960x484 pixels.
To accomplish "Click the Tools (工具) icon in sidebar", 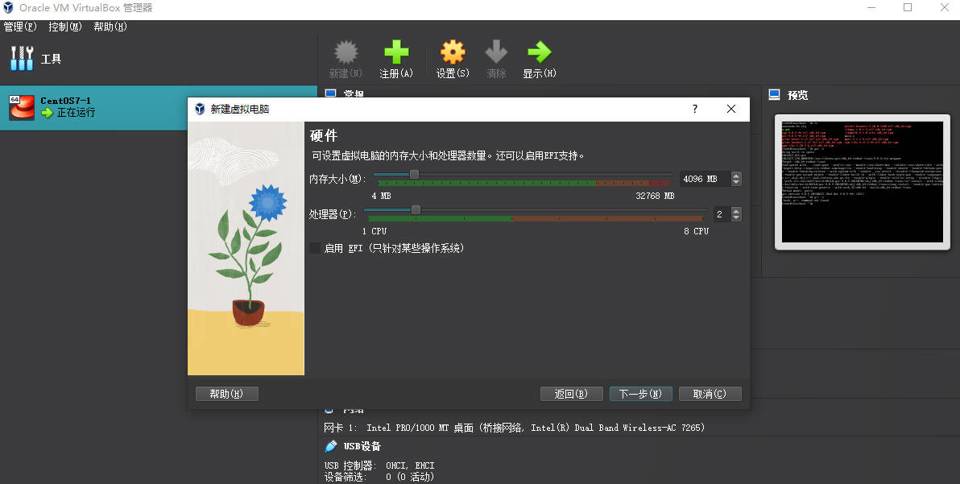I will tap(21, 59).
